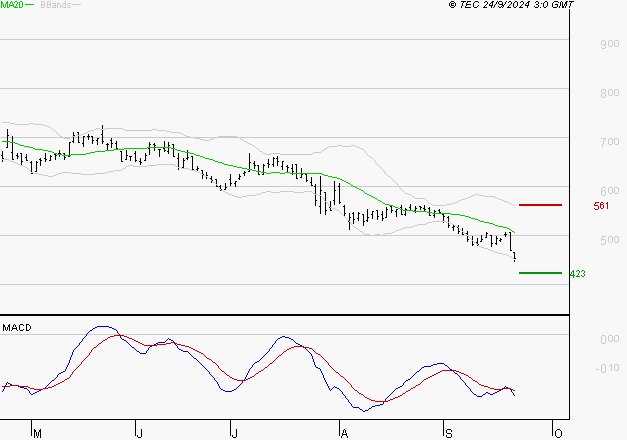Click the green support level line
The image size is (627, 440).
point(540,273)
